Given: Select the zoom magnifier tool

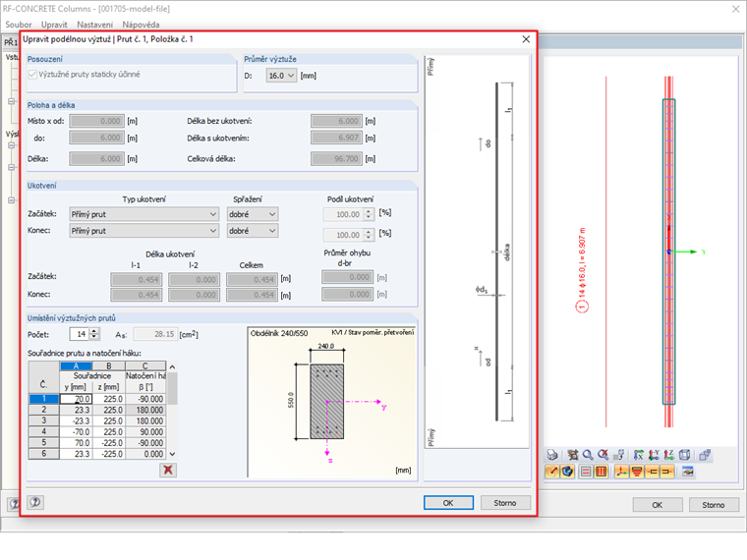Looking at the screenshot, I should pos(588,455).
